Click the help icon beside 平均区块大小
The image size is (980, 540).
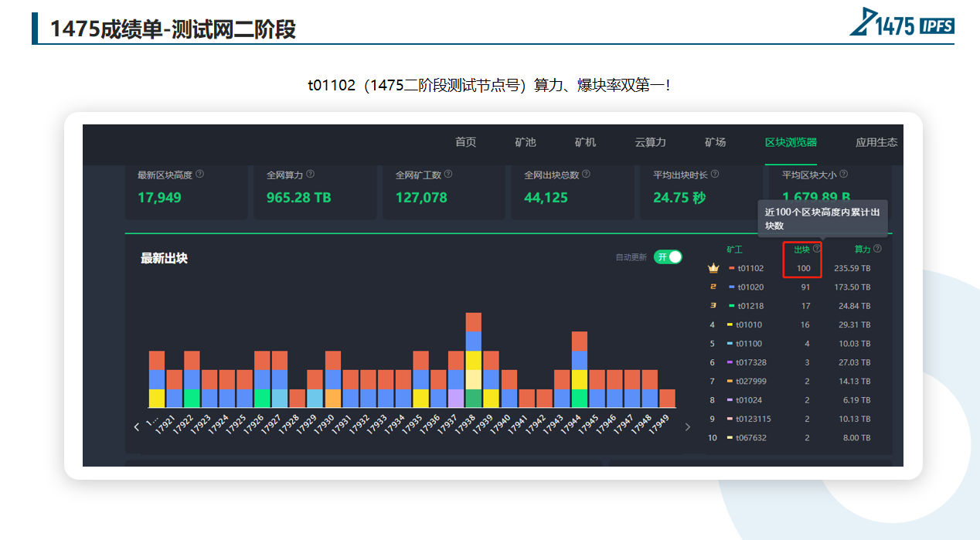(844, 175)
